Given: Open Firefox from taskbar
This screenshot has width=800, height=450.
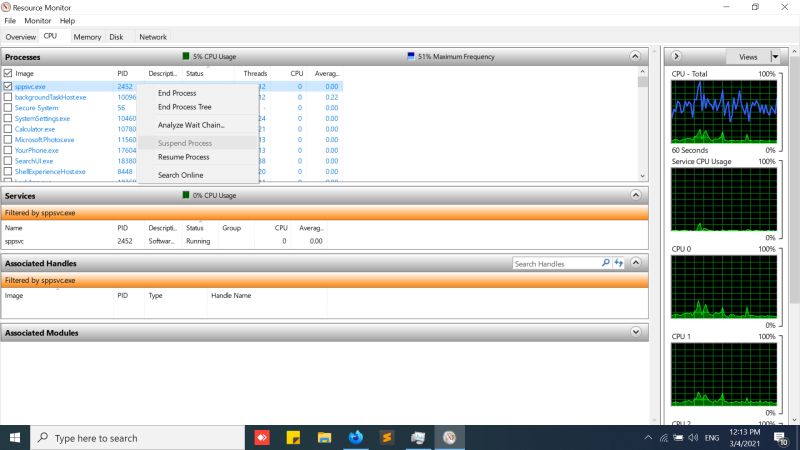Looking at the screenshot, I should pos(356,438).
